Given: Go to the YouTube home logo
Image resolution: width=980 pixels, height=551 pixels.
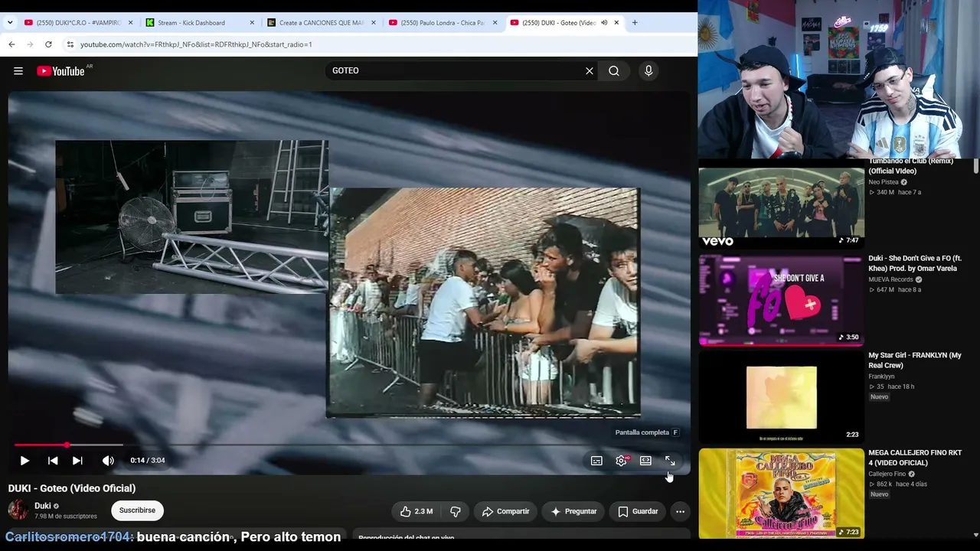Looking at the screenshot, I should 61,71.
